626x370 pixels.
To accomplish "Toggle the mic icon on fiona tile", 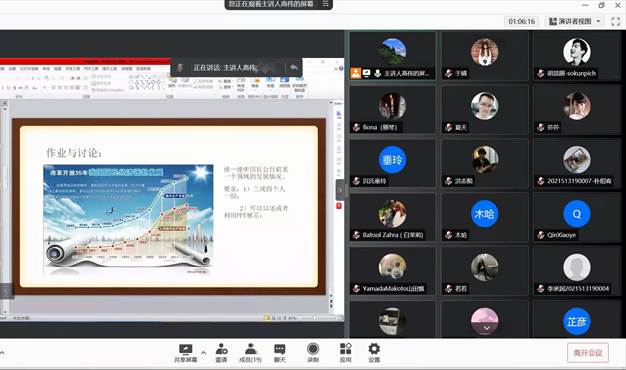I will click(x=356, y=127).
